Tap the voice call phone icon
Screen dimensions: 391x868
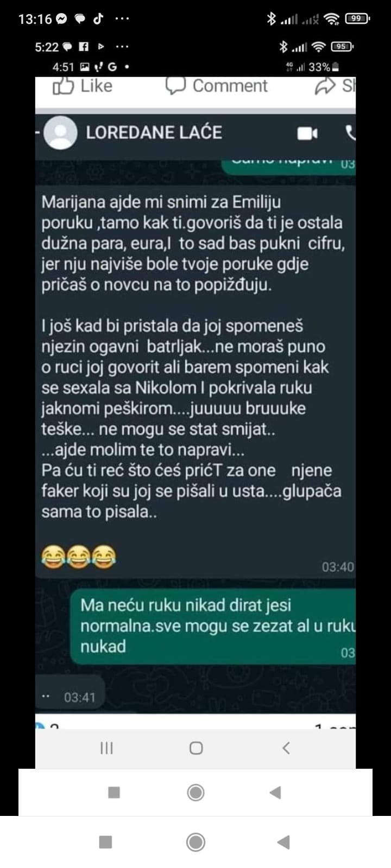[x=350, y=133]
